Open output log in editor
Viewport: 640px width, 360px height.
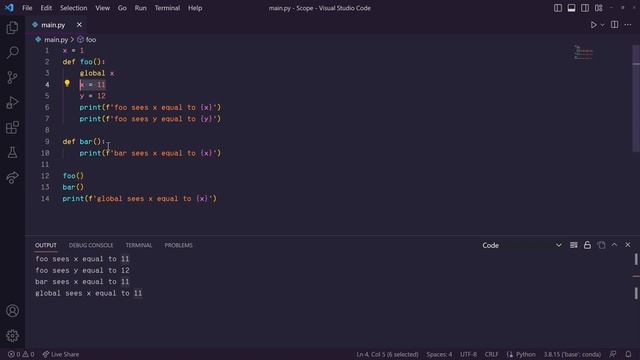click(601, 245)
